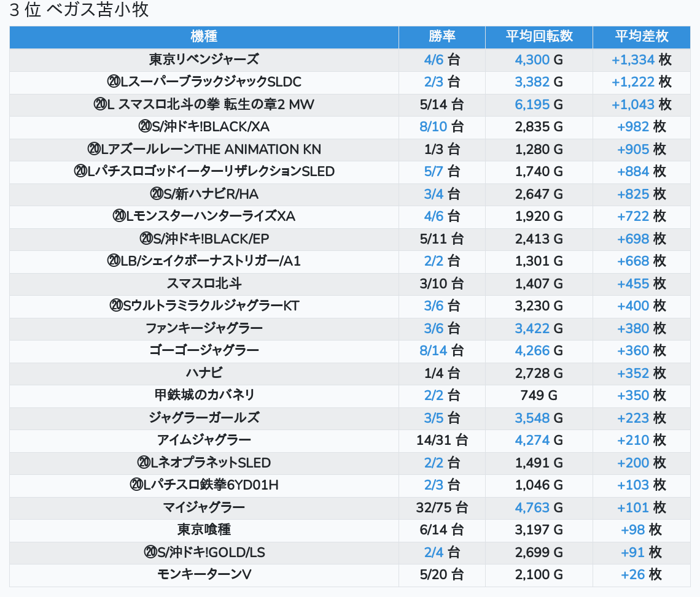700x597 pixels.
Task: Select the 東京喰種 machine name
Action: pos(204,530)
